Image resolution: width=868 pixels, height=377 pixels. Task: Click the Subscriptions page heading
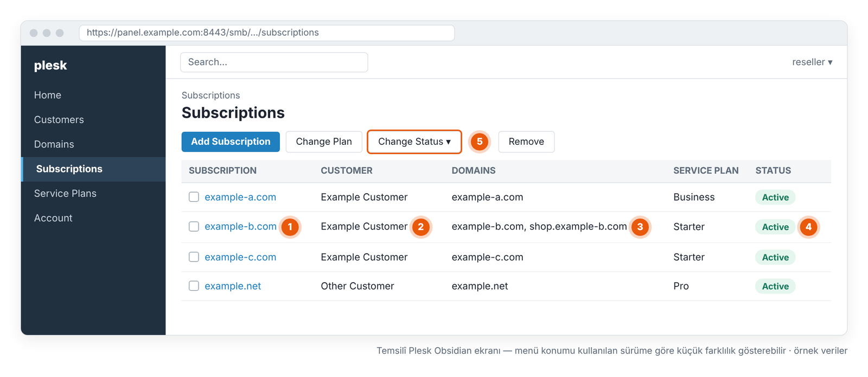[x=233, y=113]
